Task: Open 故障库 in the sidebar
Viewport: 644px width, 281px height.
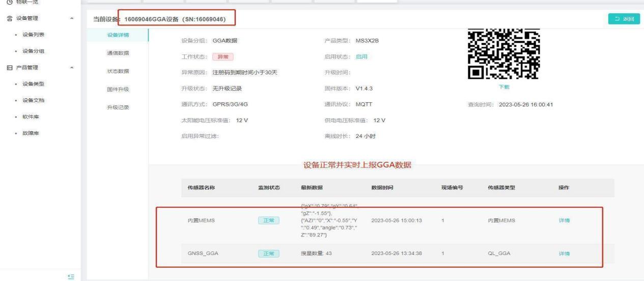Action: (31, 133)
